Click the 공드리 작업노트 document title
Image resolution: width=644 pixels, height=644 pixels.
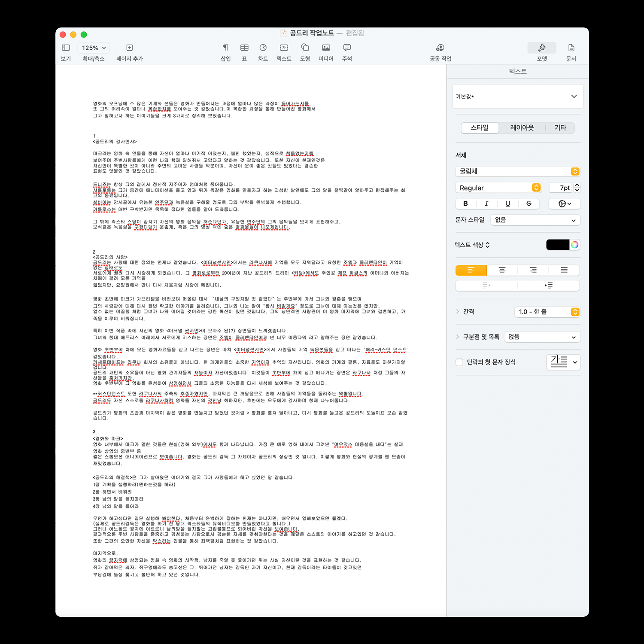point(312,33)
